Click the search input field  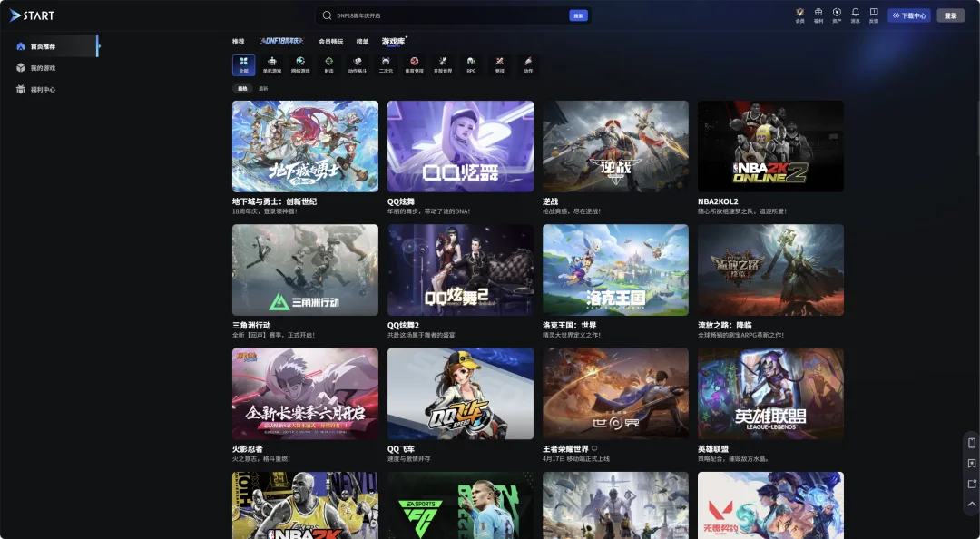click(x=450, y=15)
